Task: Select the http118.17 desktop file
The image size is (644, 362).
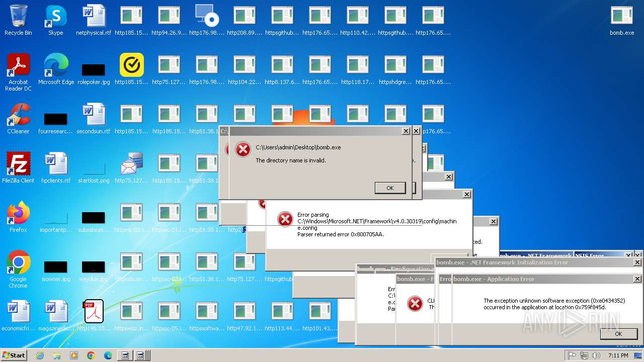Action: (x=358, y=69)
